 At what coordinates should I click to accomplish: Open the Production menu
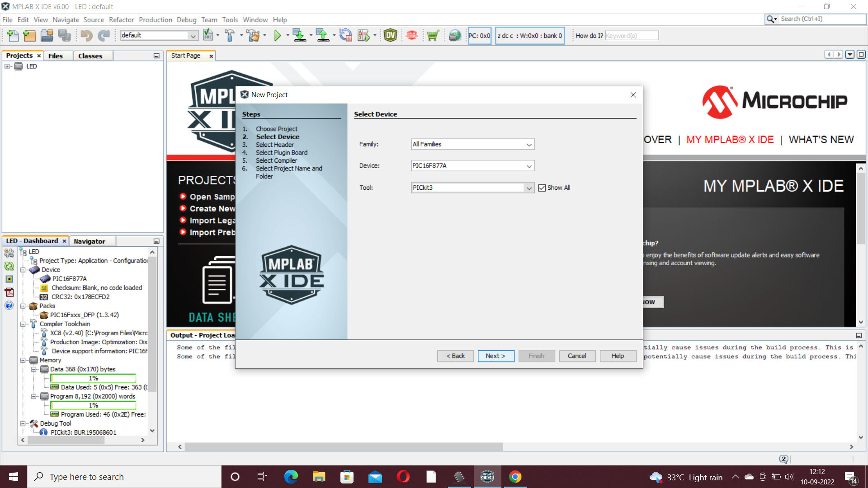(155, 20)
